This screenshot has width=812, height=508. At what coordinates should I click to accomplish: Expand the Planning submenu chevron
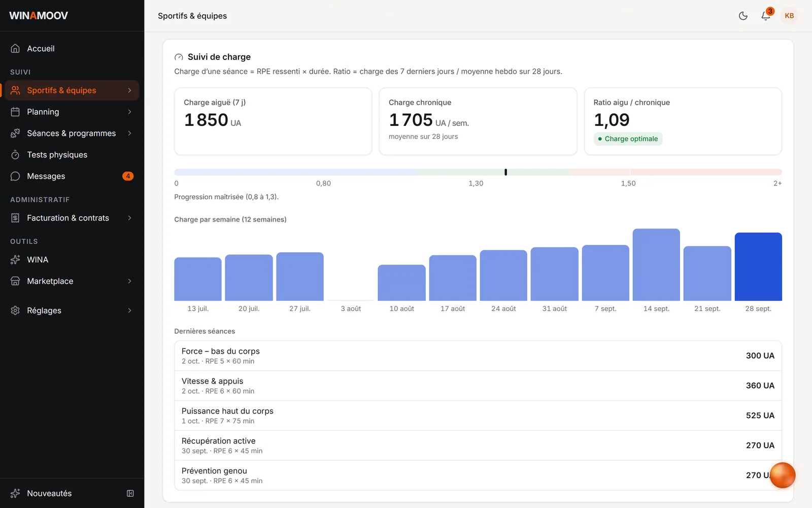click(130, 112)
